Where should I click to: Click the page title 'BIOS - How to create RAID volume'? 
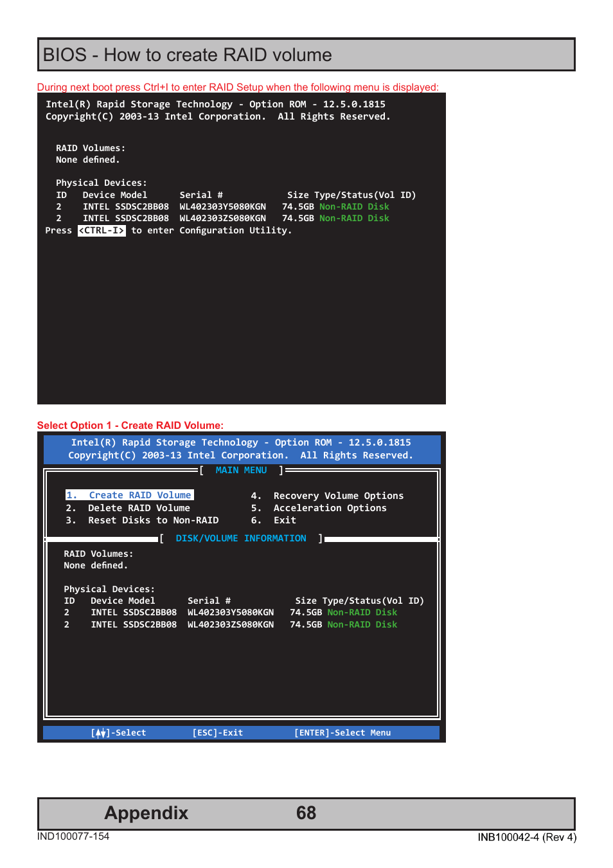pos(188,55)
